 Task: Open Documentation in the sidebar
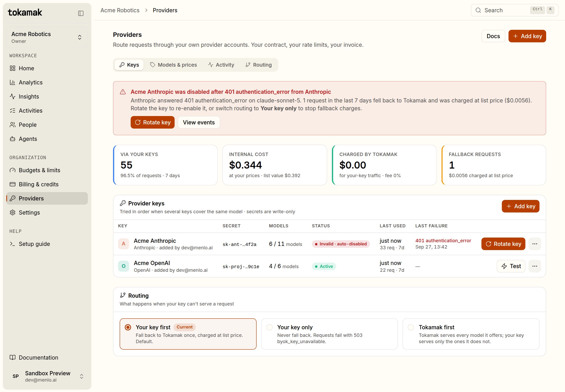[47, 358]
